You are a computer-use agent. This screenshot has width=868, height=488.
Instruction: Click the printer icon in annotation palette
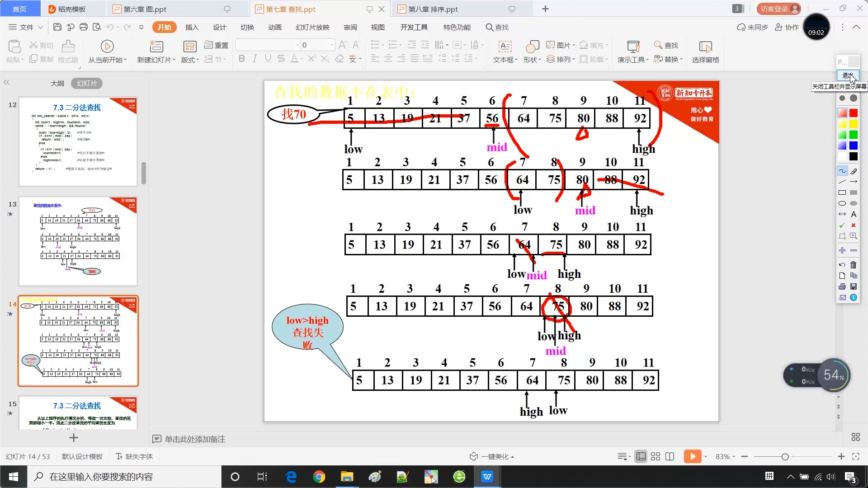[842, 286]
